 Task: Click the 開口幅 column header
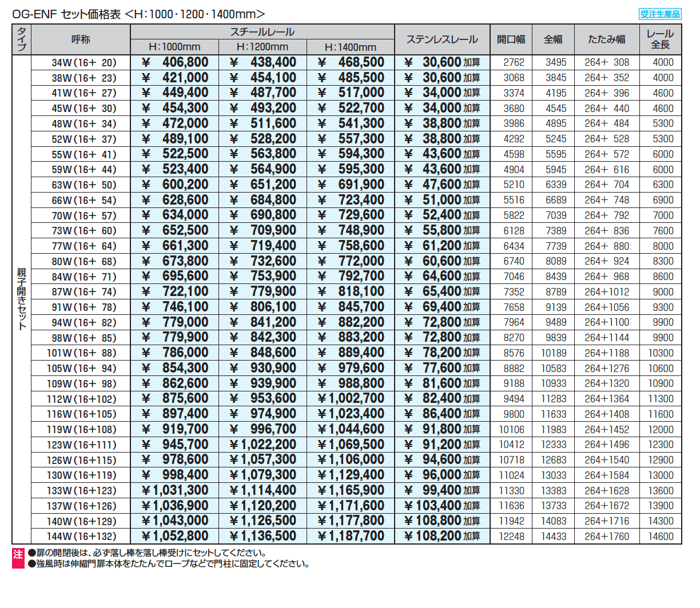click(x=511, y=39)
